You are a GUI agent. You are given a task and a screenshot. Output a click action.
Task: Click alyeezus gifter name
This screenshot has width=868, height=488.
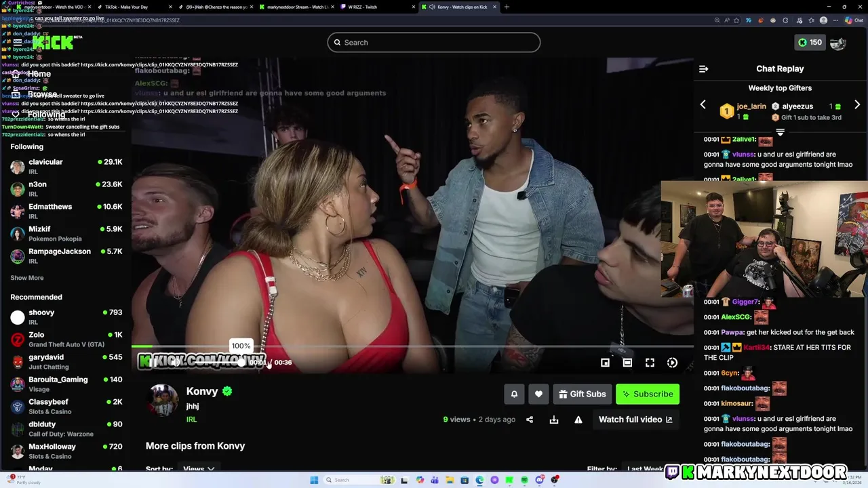click(x=797, y=106)
